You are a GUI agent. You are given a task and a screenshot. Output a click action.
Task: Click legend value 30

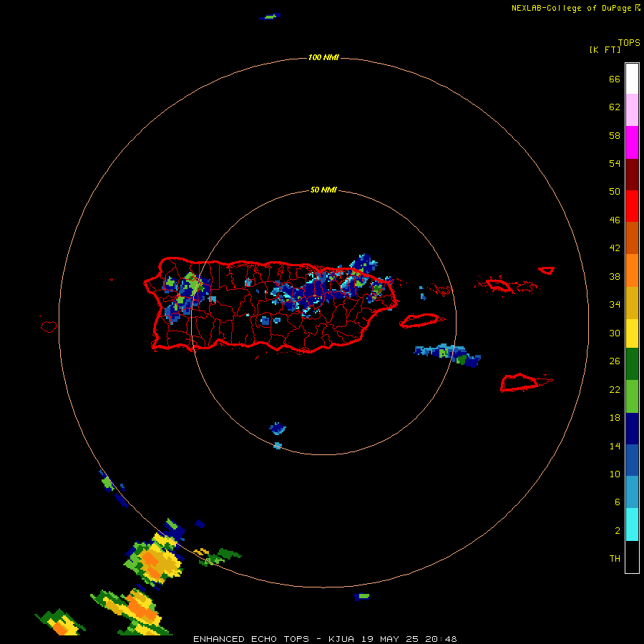coord(615,333)
